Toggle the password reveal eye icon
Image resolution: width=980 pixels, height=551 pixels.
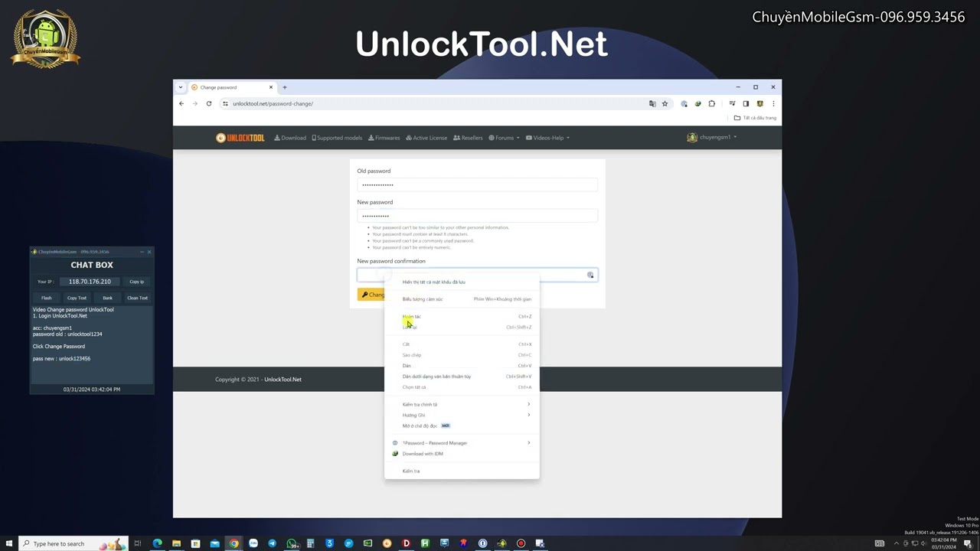pos(590,275)
